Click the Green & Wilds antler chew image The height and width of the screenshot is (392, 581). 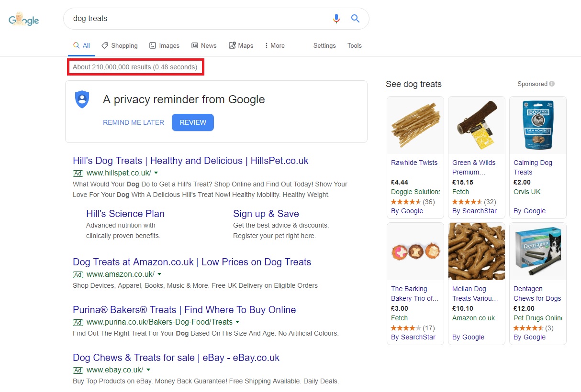tap(477, 125)
